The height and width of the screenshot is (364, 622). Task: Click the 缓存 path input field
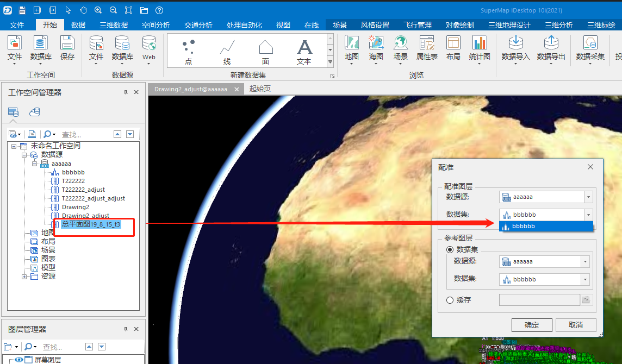539,300
